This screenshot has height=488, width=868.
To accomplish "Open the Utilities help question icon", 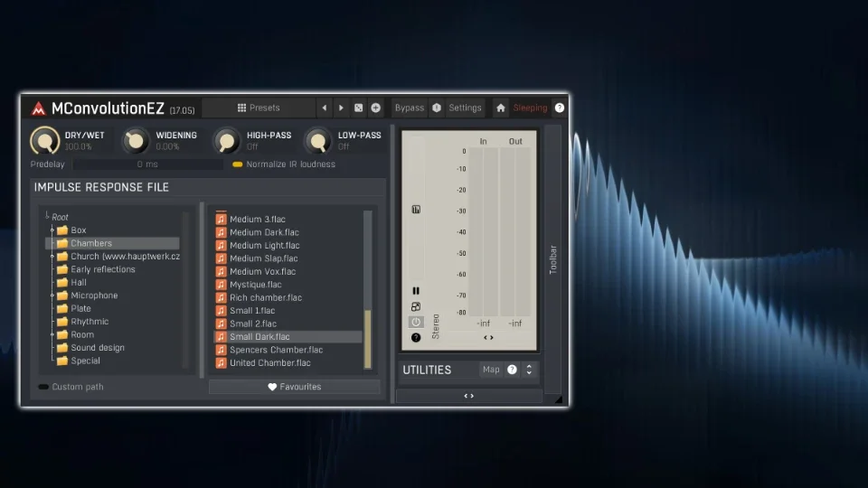I will click(512, 370).
